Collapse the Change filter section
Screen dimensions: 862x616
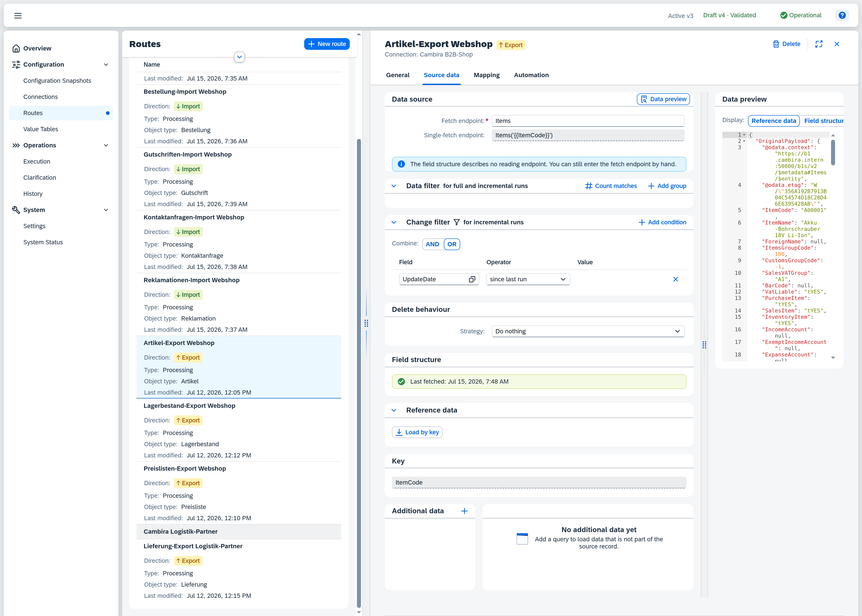click(x=394, y=222)
